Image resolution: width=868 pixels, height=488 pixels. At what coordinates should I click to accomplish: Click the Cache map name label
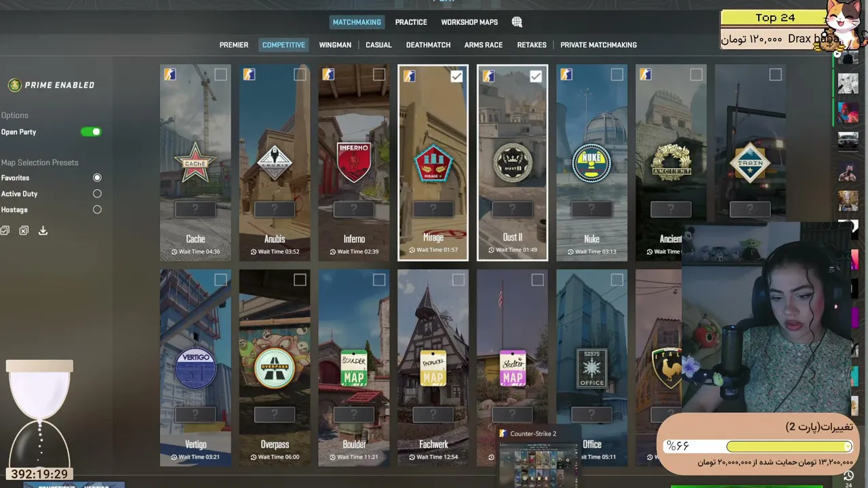coord(195,239)
